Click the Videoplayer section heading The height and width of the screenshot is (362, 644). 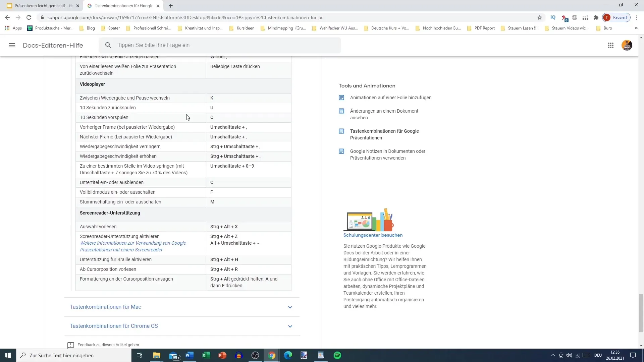click(92, 84)
